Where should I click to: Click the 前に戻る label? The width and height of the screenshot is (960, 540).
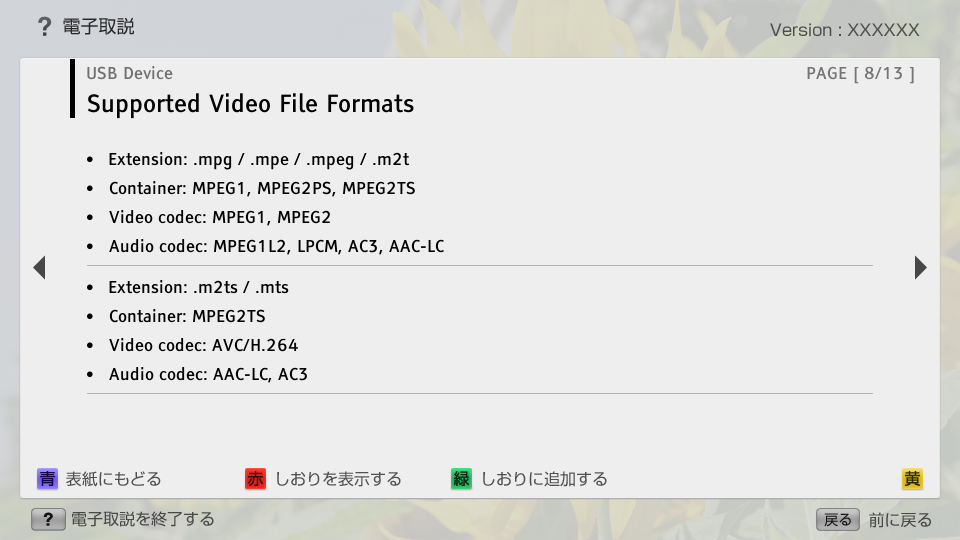(900, 520)
